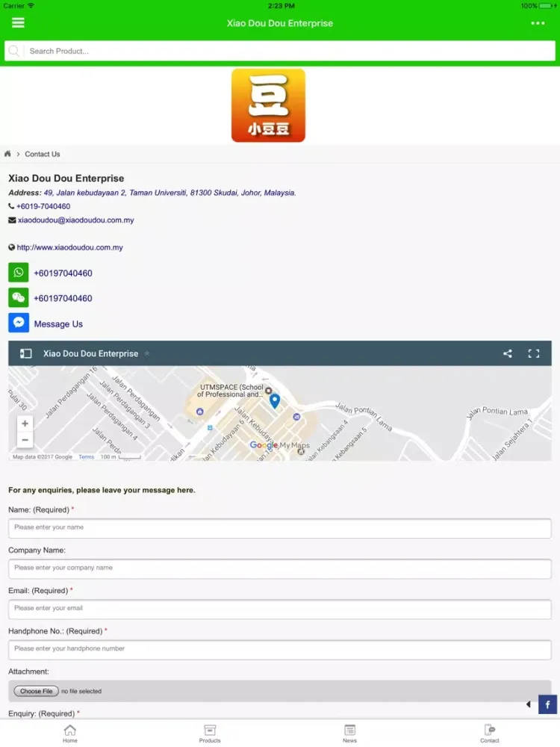Zoom out on the map
Image resolution: width=560 pixels, height=747 pixels.
point(25,440)
